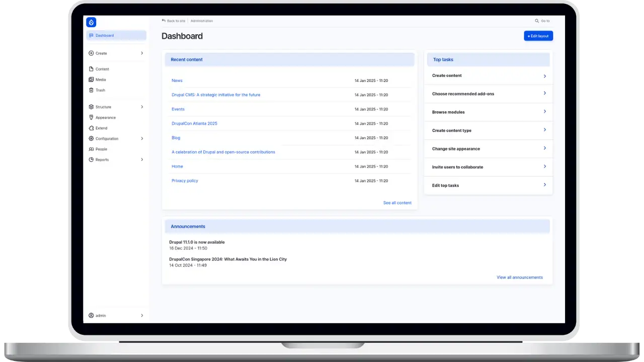The image size is (644, 362).
Task: Choose Browse modules in Top tasks
Action: point(448,112)
